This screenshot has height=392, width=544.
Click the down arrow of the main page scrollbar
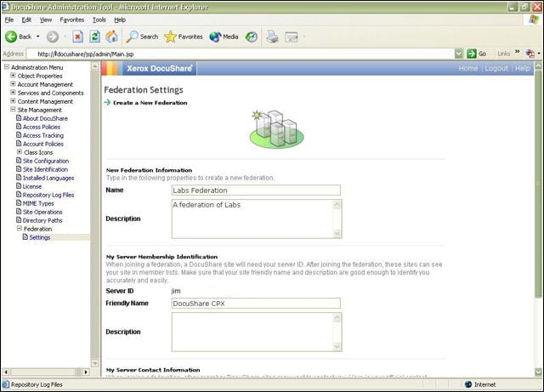(x=538, y=372)
